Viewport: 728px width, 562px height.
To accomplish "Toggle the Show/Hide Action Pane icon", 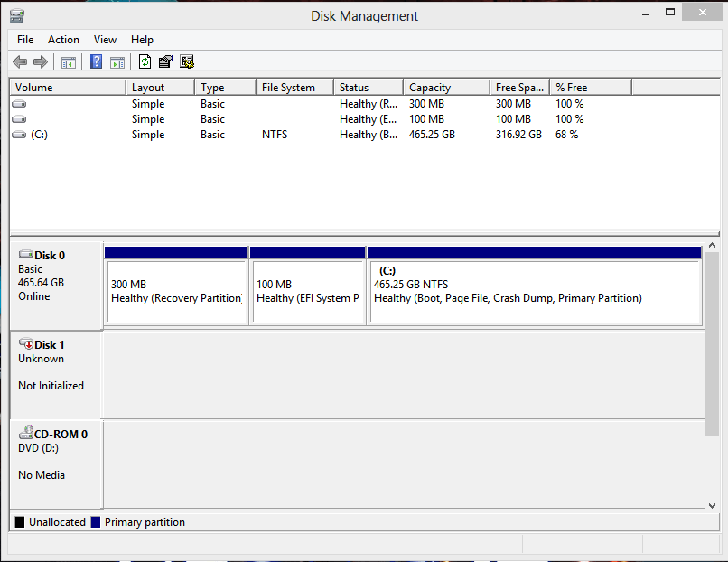I will (117, 62).
